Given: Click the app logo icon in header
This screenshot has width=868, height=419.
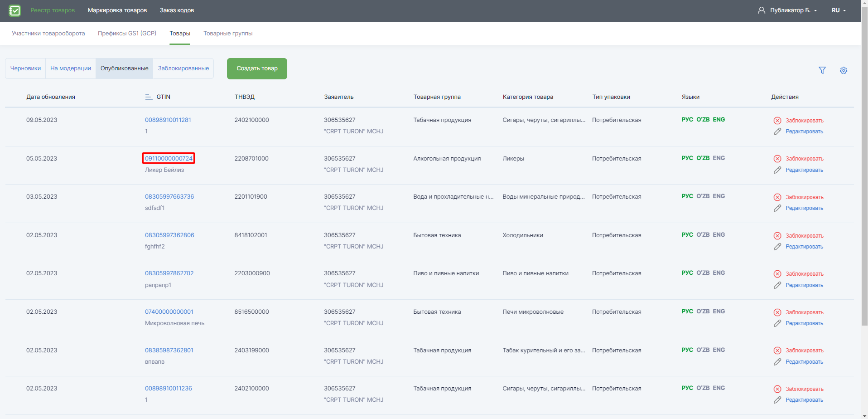Looking at the screenshot, I should click(x=14, y=10).
